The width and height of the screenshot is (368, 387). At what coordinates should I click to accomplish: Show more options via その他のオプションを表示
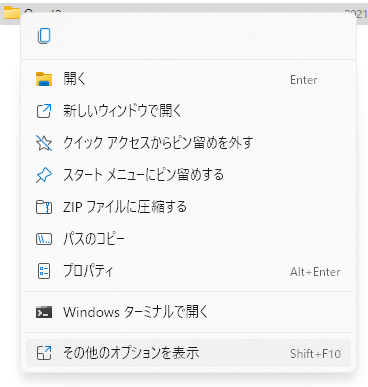188,353
